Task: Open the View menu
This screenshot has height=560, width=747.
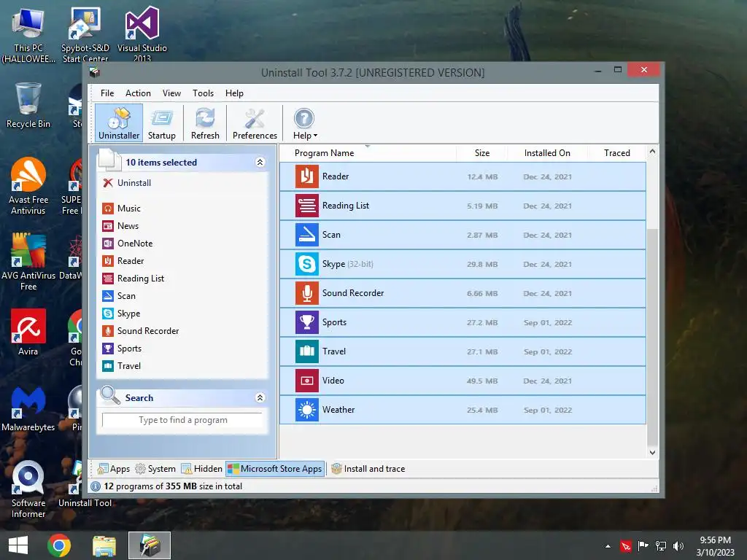Action: 171,93
